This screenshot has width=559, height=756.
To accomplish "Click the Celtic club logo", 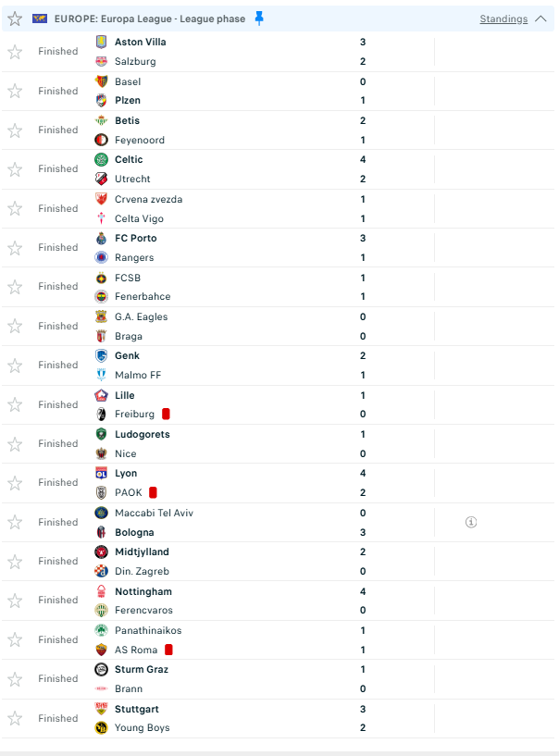I will click(102, 159).
